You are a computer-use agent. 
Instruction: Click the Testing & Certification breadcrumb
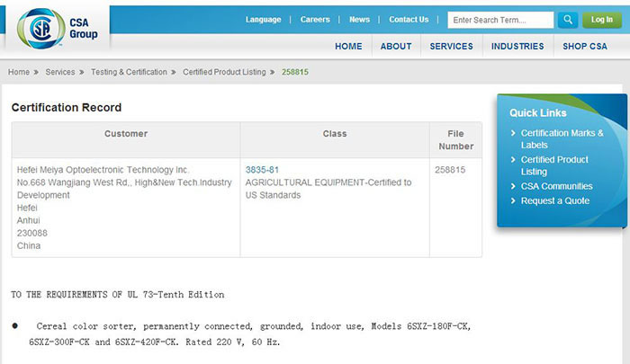click(129, 72)
